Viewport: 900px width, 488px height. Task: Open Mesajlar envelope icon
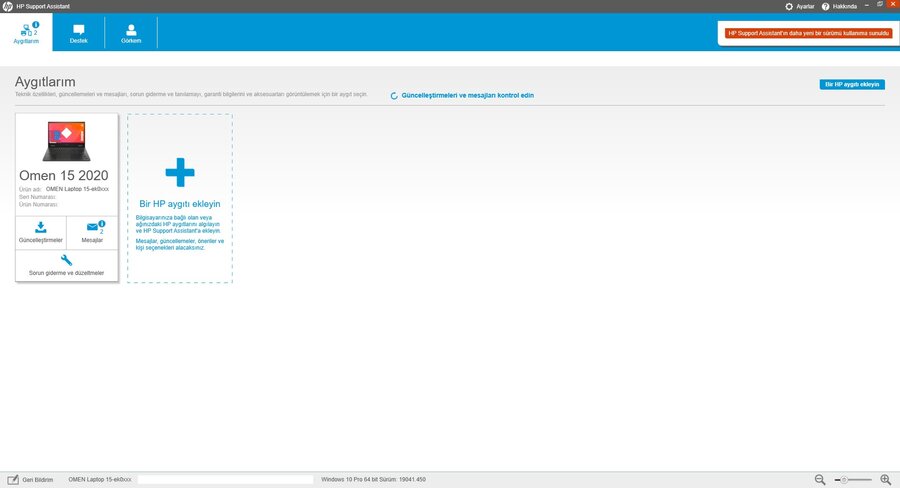[92, 227]
